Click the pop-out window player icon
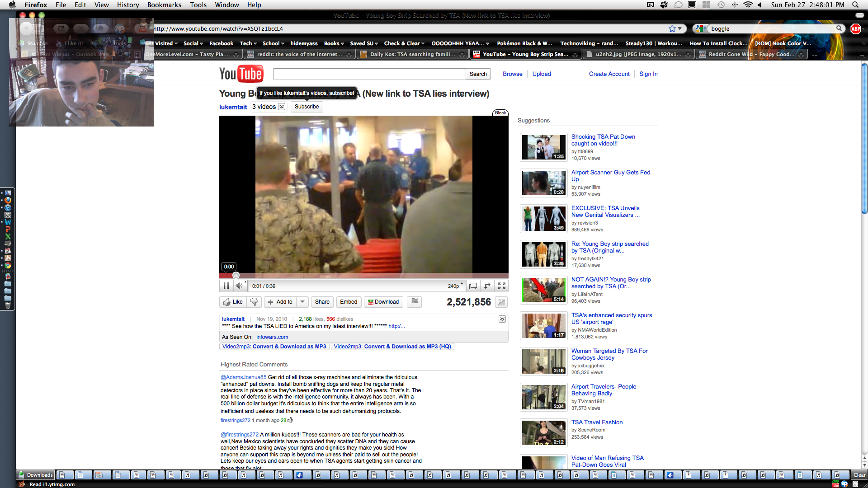868x488 pixels. click(x=473, y=286)
